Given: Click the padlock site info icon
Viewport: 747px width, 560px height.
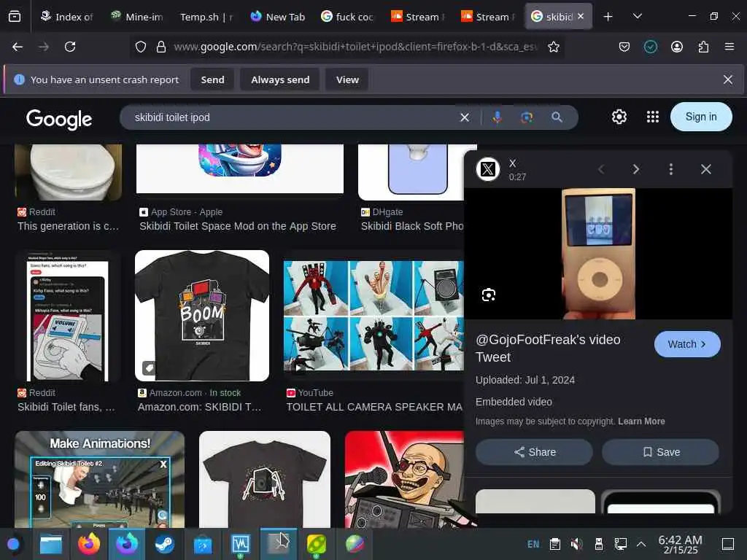Looking at the screenshot, I should tap(161, 47).
